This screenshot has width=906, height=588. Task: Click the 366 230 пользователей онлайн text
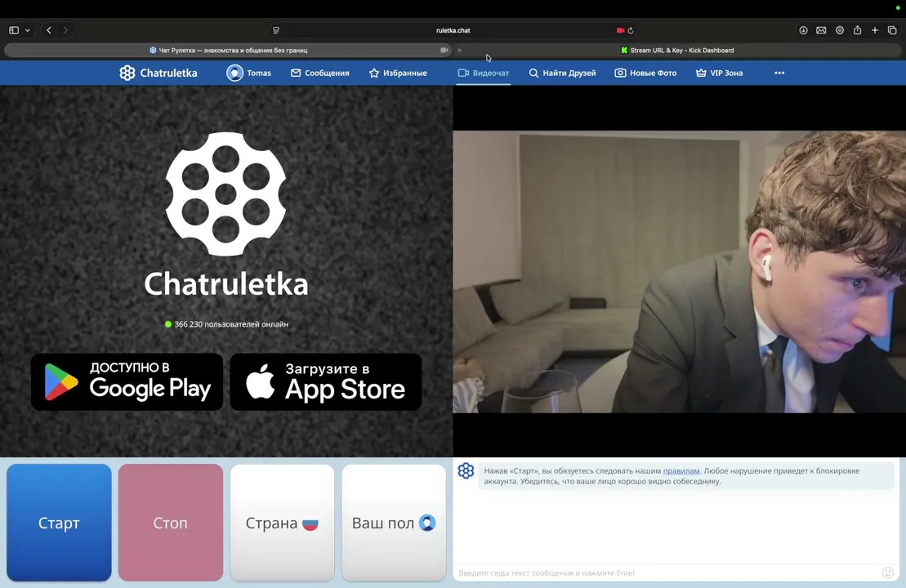pos(231,324)
